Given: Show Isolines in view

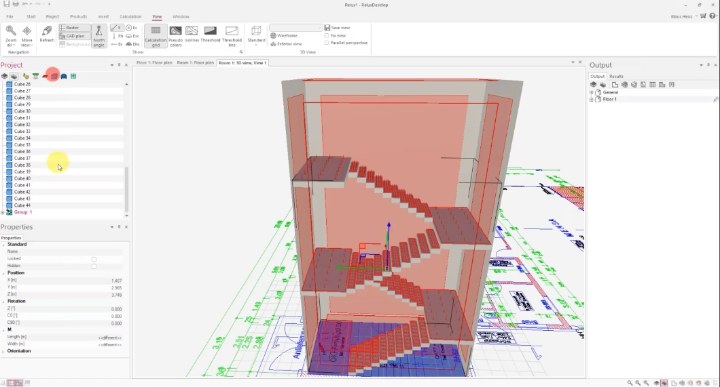Looking at the screenshot, I should pyautogui.click(x=191, y=34).
